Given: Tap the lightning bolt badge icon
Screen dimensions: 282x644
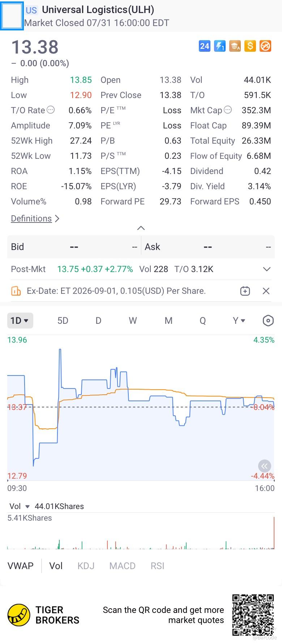Looking at the screenshot, I should click(x=220, y=46).
